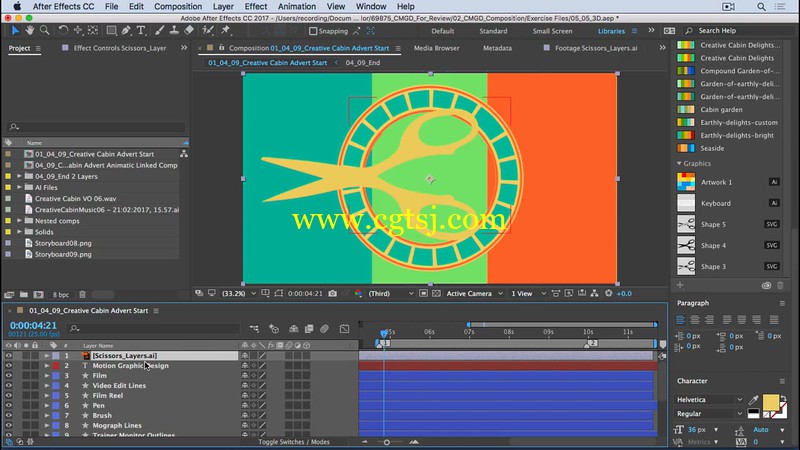Click the center align paragraph icon
Image resolution: width=800 pixels, height=450 pixels.
(x=695, y=320)
